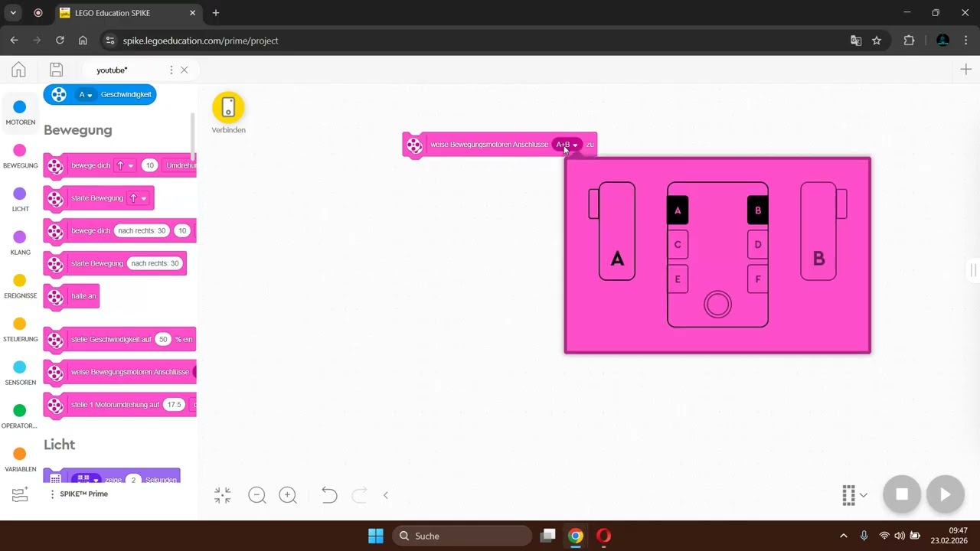Click the hub center button in diagram
This screenshot has height=551, width=980.
point(717,305)
